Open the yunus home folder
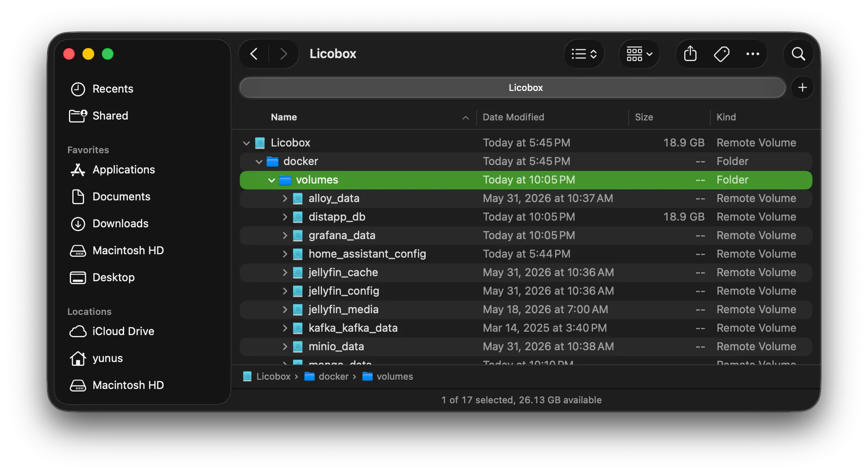This screenshot has width=868, height=474. 96,358
